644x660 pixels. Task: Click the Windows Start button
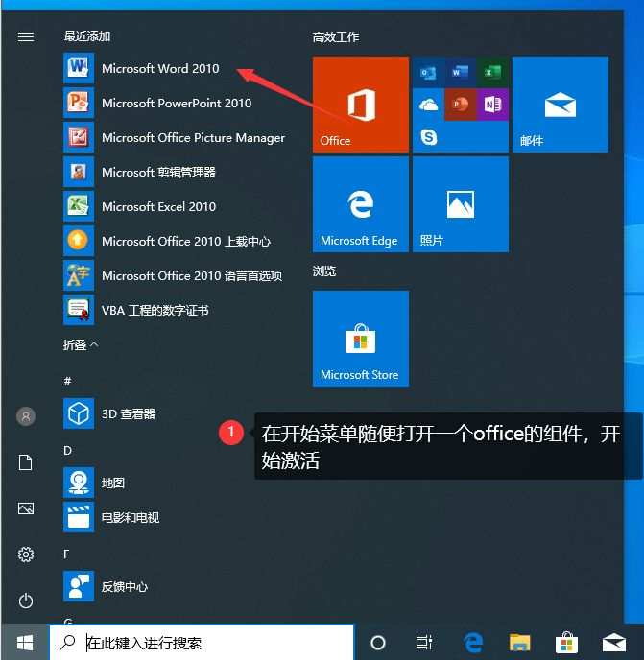click(25, 643)
